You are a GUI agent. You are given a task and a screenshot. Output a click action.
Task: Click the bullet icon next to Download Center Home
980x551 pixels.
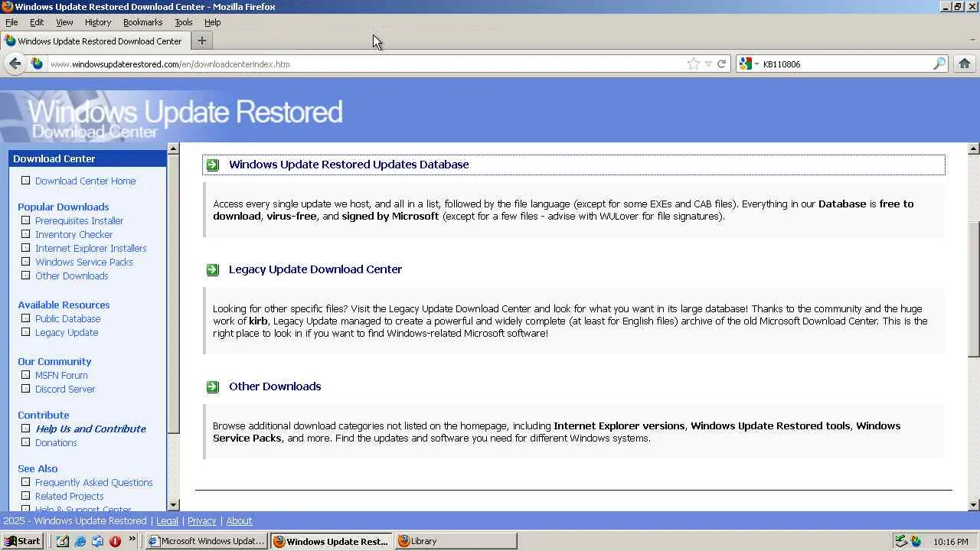[26, 181]
